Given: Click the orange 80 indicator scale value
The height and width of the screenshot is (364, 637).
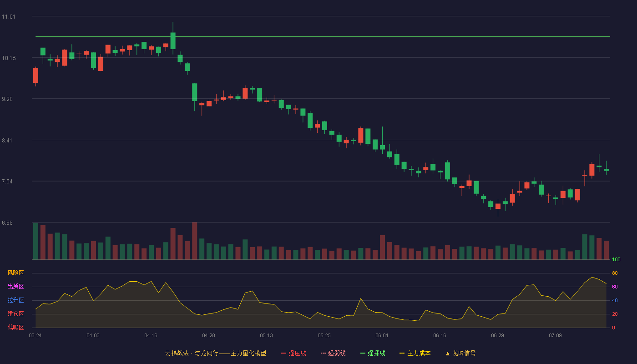Looking at the screenshot, I should tap(615, 273).
